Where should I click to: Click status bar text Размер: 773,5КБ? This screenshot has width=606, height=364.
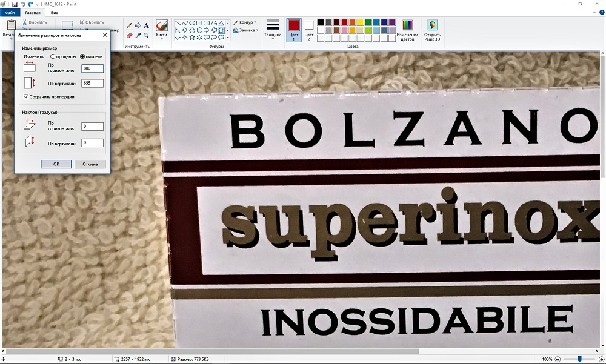pyautogui.click(x=193, y=359)
